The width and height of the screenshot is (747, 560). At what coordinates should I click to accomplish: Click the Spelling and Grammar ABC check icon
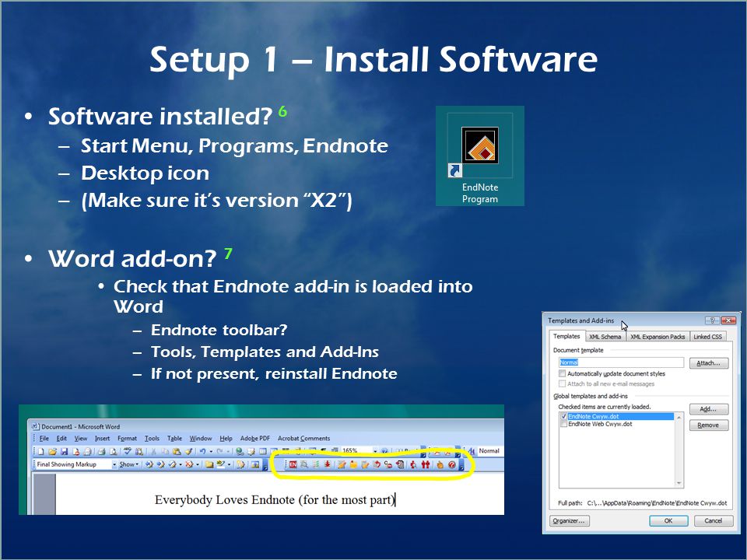click(x=127, y=451)
